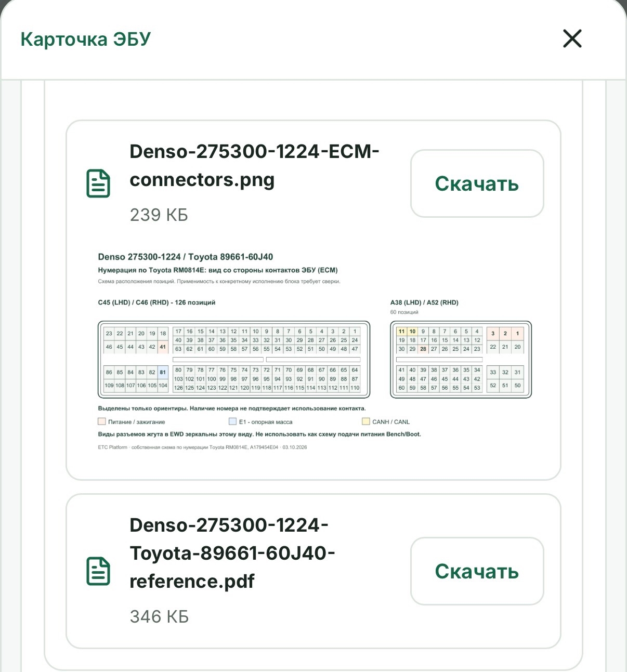Click the 'CANH / CANL' legend entry

click(386, 422)
